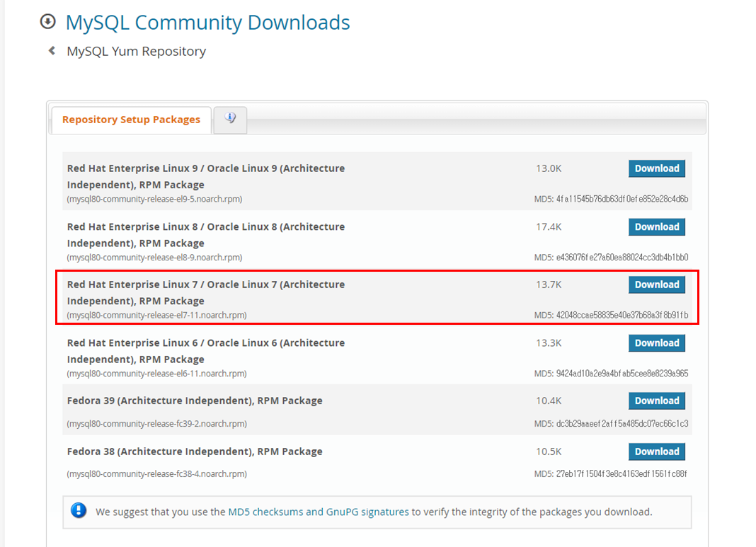This screenshot has width=756, height=547.
Task: Click the MD5 hash starting with 9424ad10
Action: point(622,374)
